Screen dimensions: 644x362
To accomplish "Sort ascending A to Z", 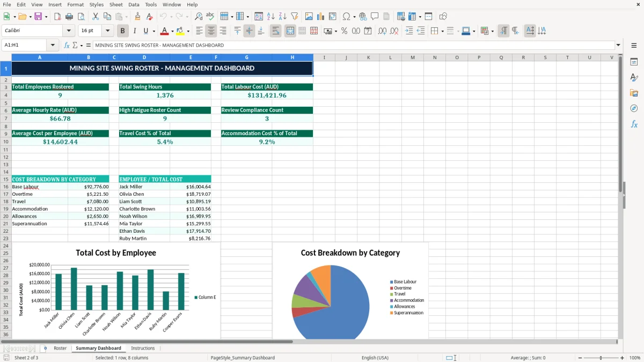I will 270,17.
